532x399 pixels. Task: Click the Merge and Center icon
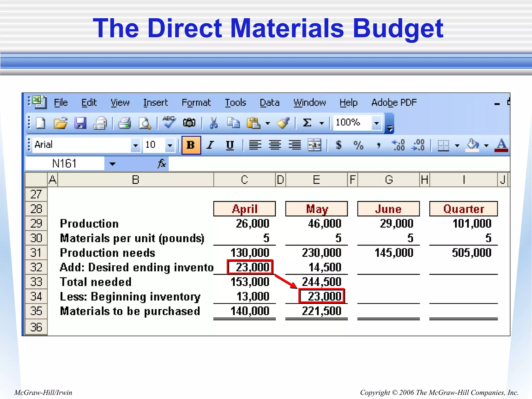tap(314, 145)
